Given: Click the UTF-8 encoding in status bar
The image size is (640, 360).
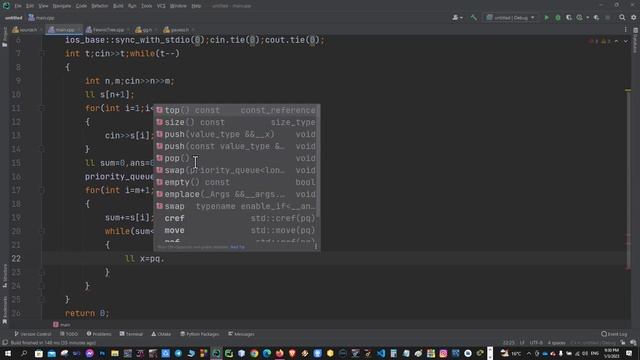Looking at the screenshot, I should point(536,343).
